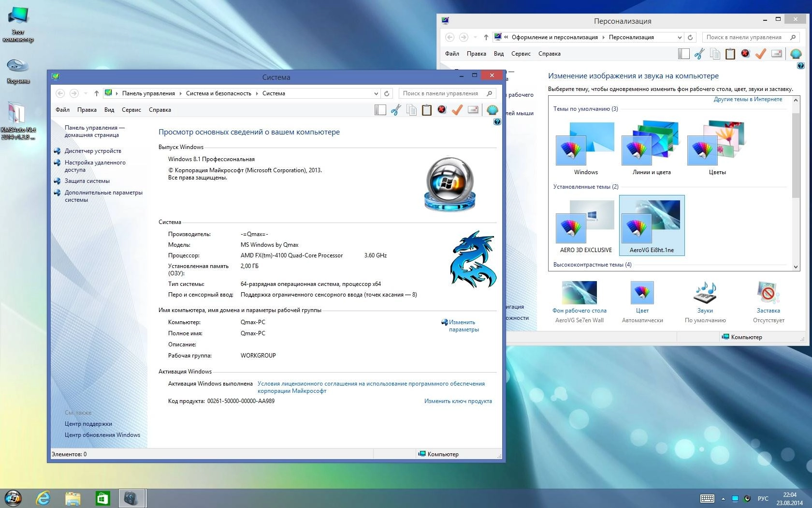
Task: Open Диспетчер устройств link
Action: point(93,151)
